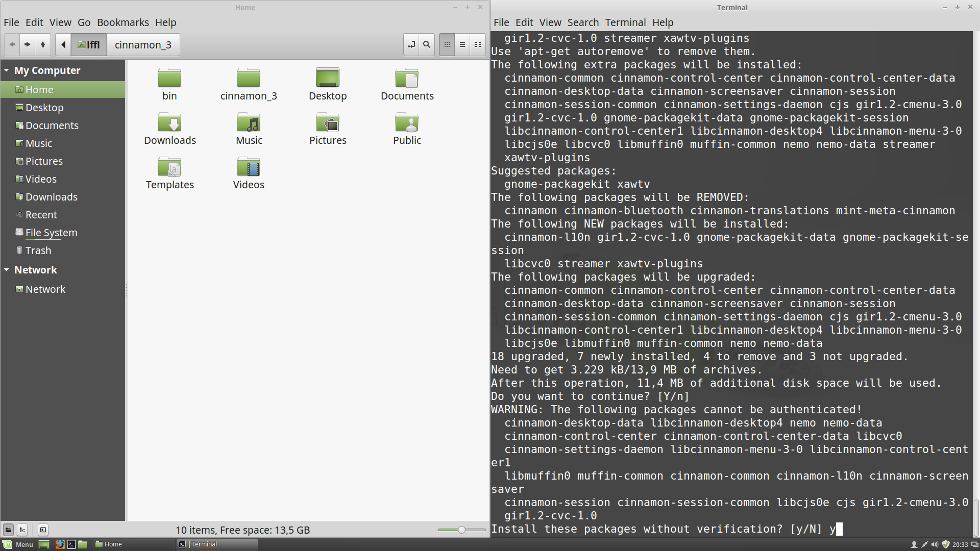The image size is (980, 551).
Task: Open the update manager shield icon
Action: click(x=945, y=544)
